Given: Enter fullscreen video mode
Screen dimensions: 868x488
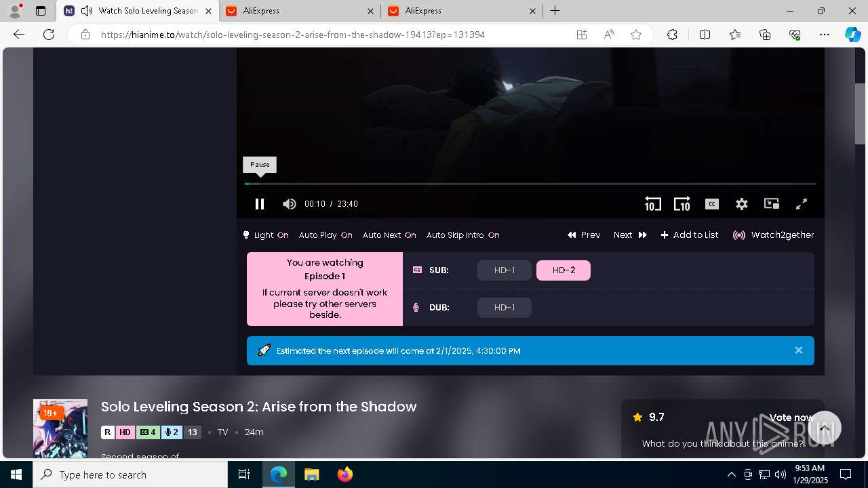Looking at the screenshot, I should pyautogui.click(x=801, y=204).
